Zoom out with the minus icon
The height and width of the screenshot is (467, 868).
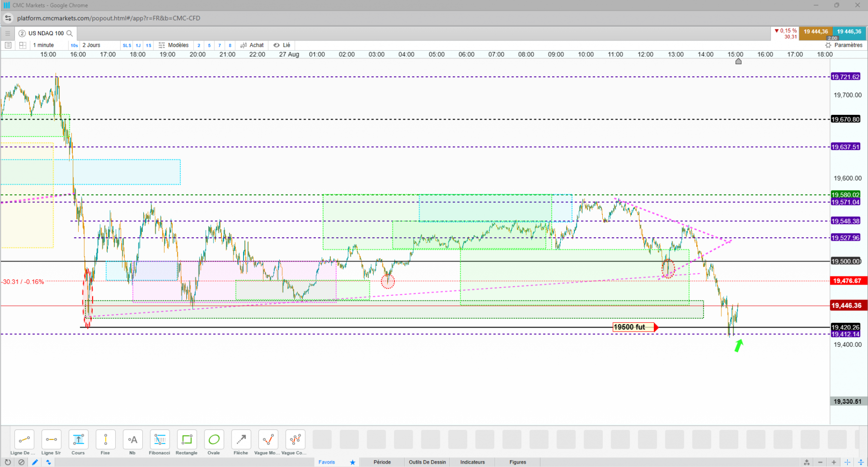820,462
